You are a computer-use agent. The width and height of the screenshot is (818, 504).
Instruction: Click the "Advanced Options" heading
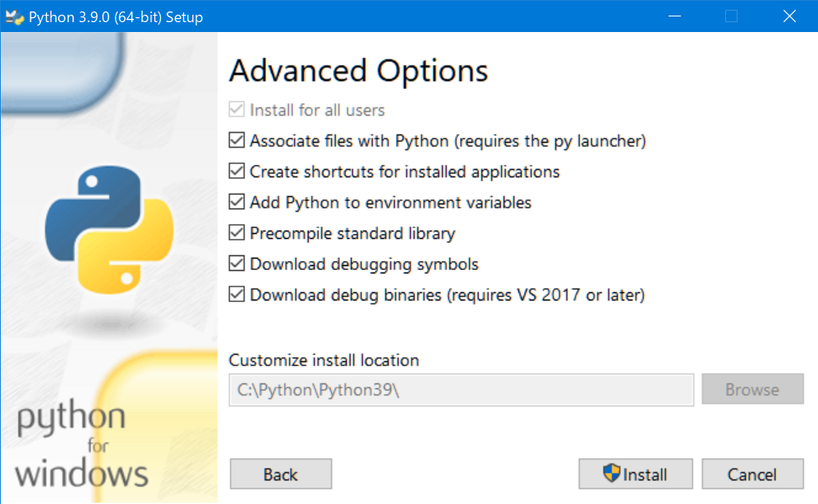coord(358,71)
